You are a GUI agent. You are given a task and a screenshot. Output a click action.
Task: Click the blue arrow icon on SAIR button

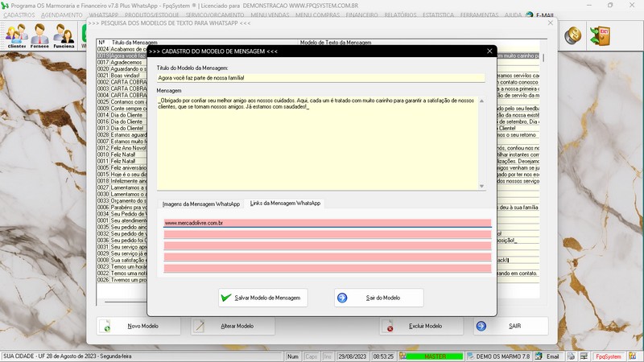click(481, 326)
